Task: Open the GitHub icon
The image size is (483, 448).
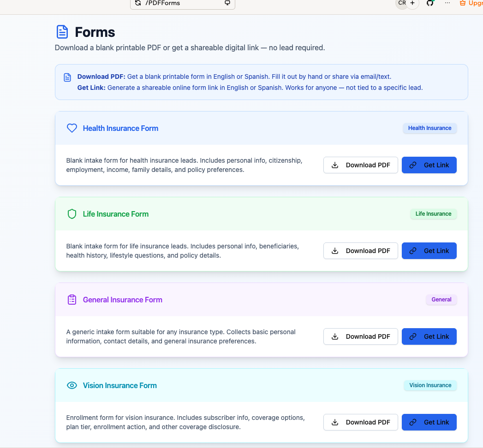Action: (430, 3)
